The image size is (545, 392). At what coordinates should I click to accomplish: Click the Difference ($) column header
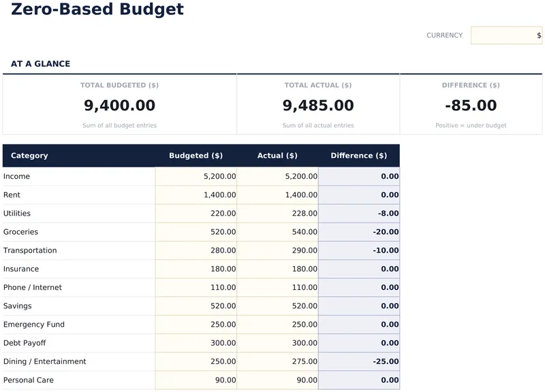pyautogui.click(x=359, y=156)
